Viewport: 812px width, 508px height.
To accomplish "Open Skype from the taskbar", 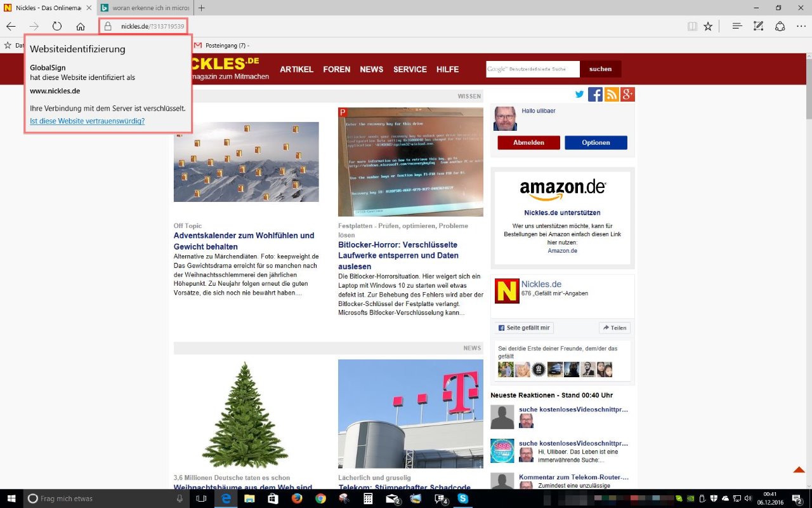I will 463,498.
